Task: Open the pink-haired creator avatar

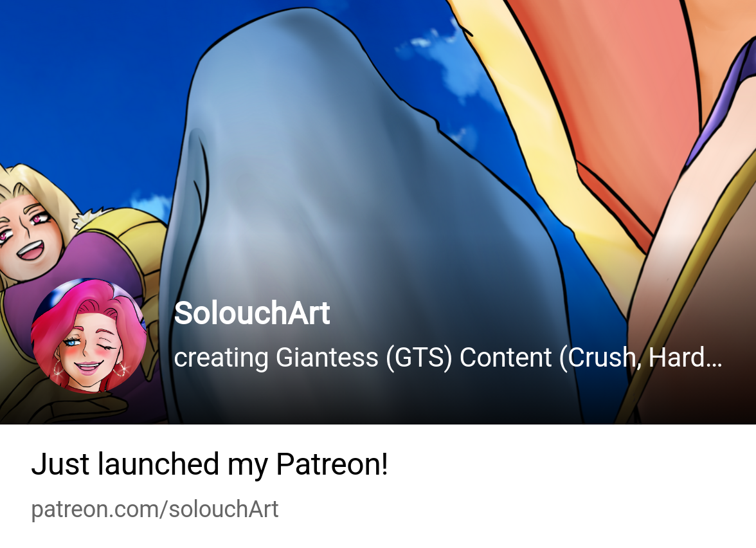Action: click(89, 336)
